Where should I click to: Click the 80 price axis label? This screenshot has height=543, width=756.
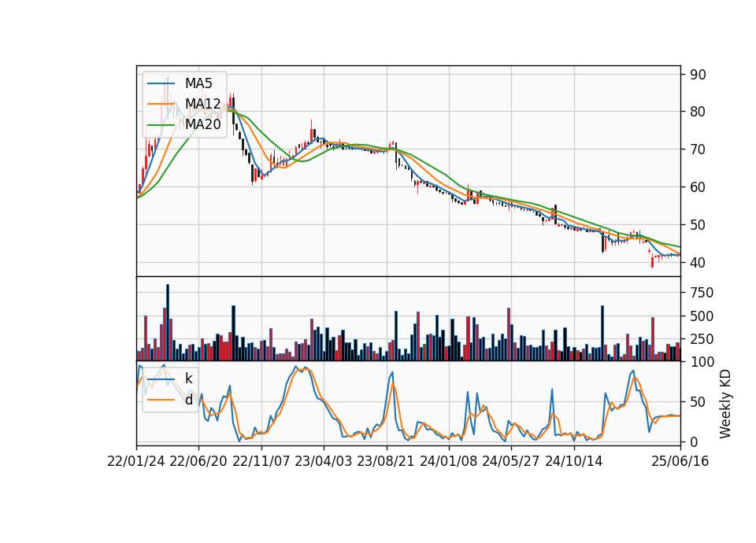pos(699,112)
